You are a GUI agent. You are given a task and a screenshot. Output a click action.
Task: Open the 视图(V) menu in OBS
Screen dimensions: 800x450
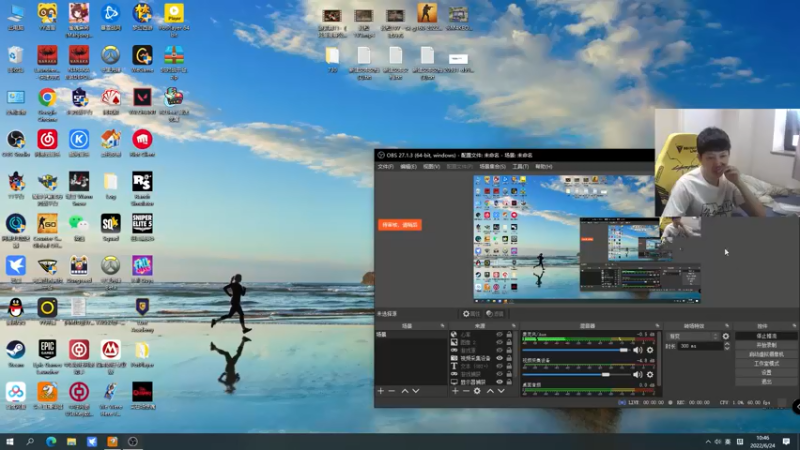[x=431, y=167]
